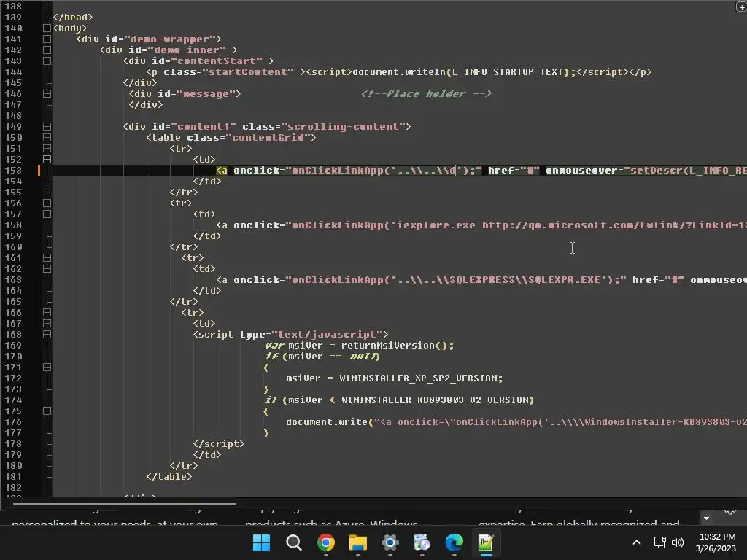Launch Google Chrome from the taskbar

pos(326,542)
